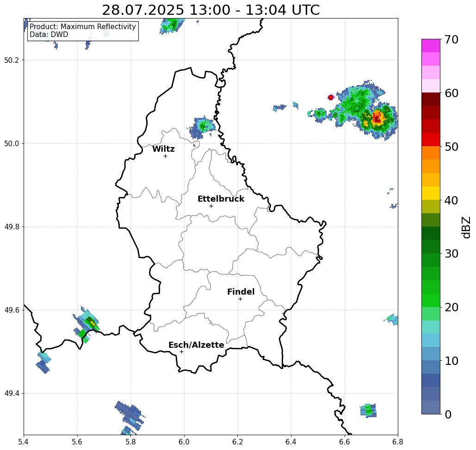
Task: Click the 'Data: DWD' legend text
Action: point(49,35)
